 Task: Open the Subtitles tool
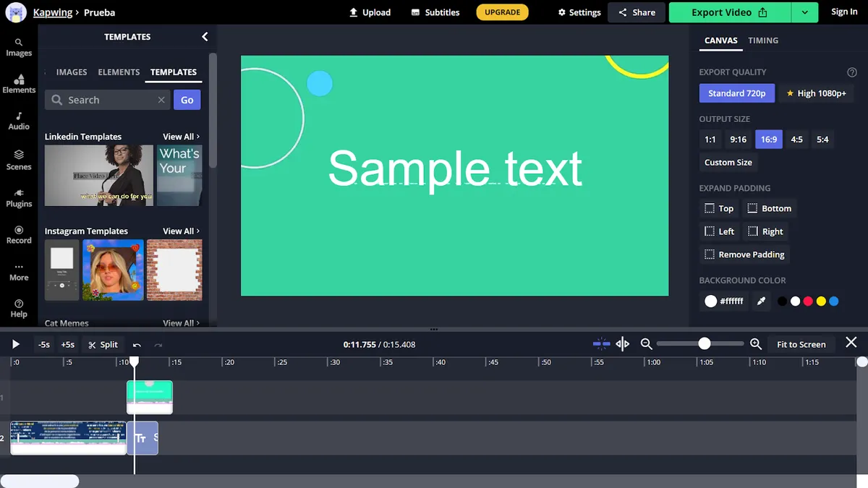pos(435,12)
